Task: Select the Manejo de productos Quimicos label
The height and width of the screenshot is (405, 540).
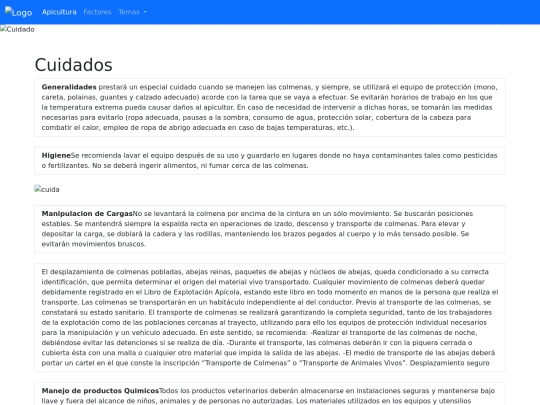Action: 100,391
